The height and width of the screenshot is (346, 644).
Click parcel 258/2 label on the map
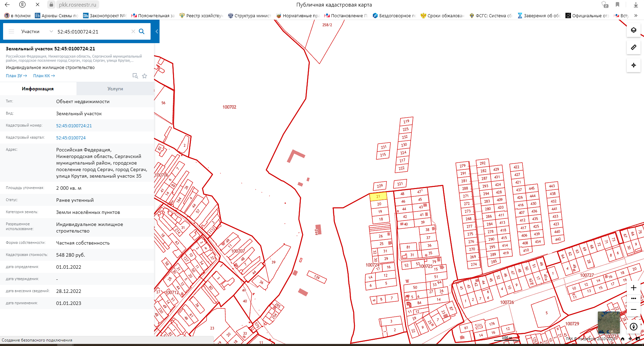(327, 25)
